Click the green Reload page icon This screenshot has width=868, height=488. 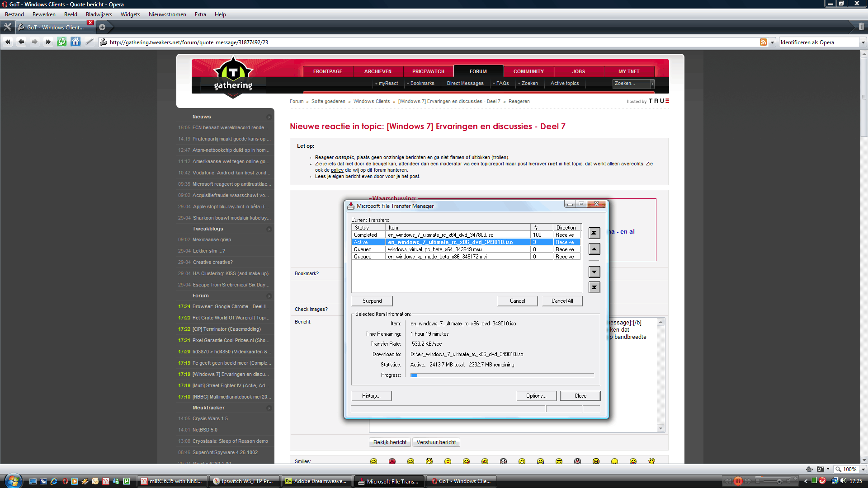coord(62,42)
